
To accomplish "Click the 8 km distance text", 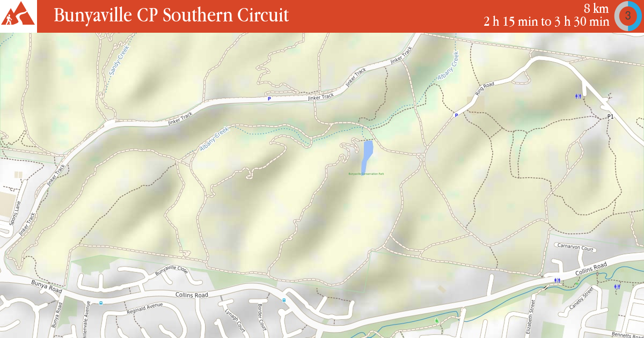I will click(596, 9).
